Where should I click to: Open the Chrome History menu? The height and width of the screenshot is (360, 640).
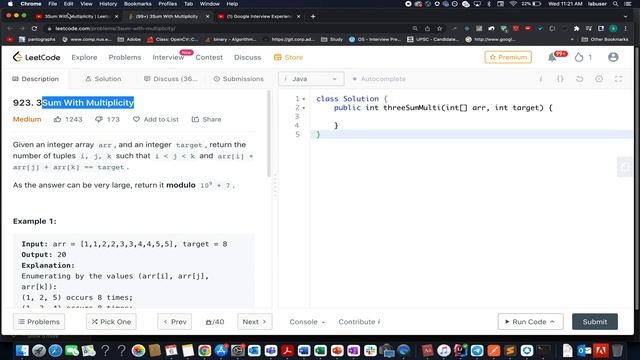coord(108,4)
